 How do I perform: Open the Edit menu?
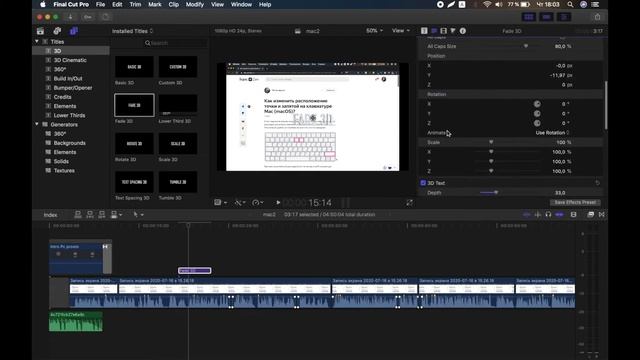click(x=117, y=4)
